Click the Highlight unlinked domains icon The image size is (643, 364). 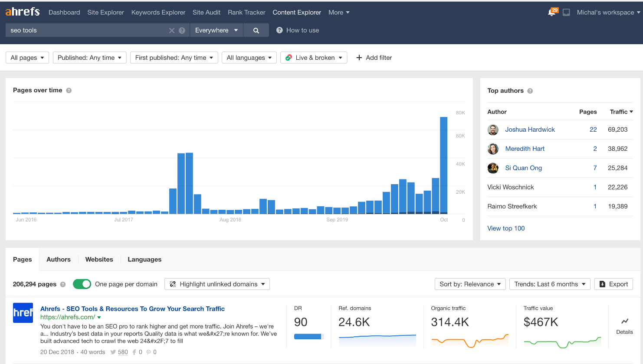pyautogui.click(x=173, y=284)
